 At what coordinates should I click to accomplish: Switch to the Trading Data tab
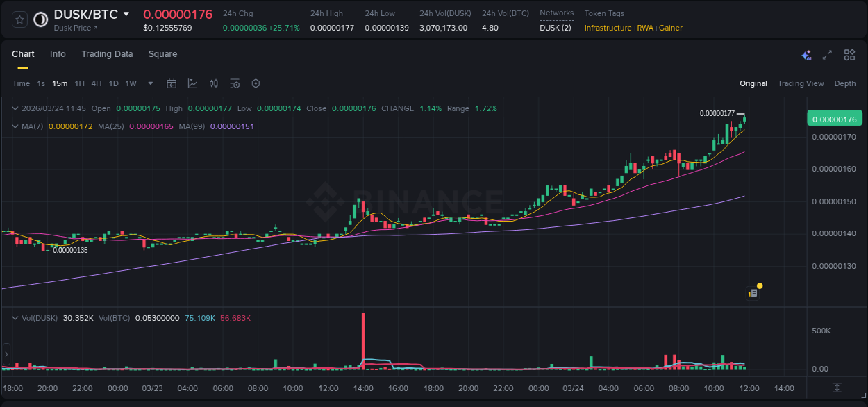(x=107, y=54)
